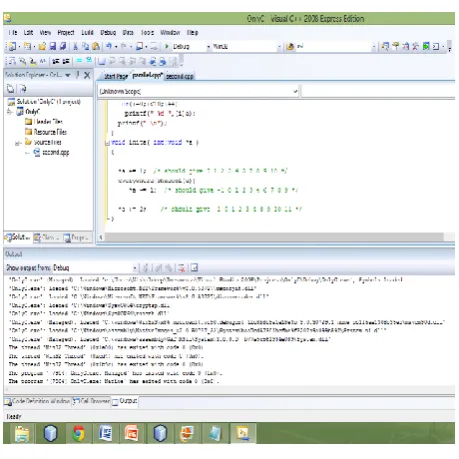Open the Window menu

pyautogui.click(x=170, y=32)
